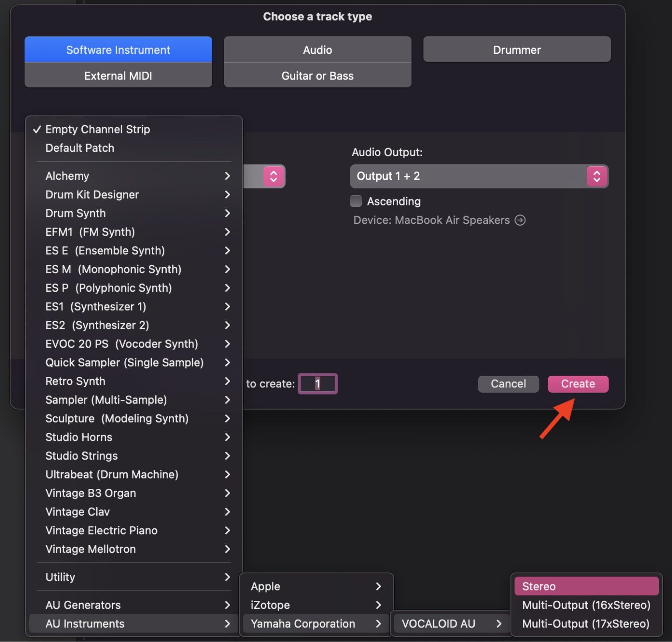Click the arrow next to MacBook Air Speakers
This screenshot has height=642, width=672.
(521, 220)
